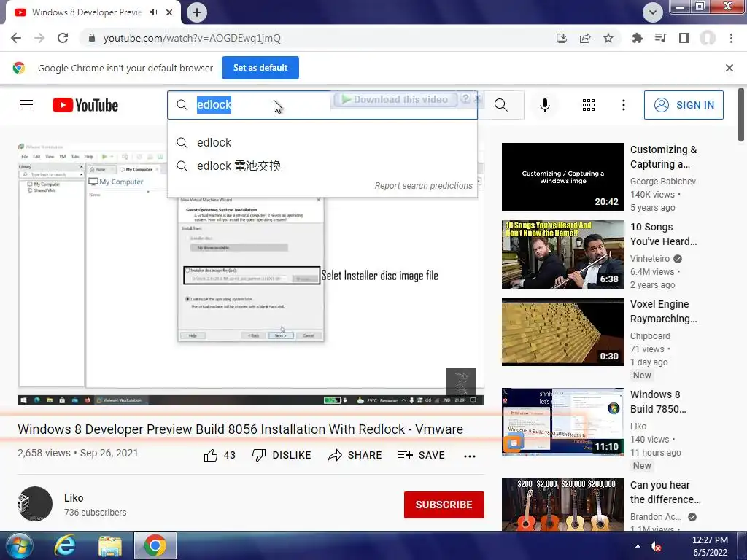747x560 pixels.
Task: Close the Download this video overlay
Action: [x=477, y=98]
